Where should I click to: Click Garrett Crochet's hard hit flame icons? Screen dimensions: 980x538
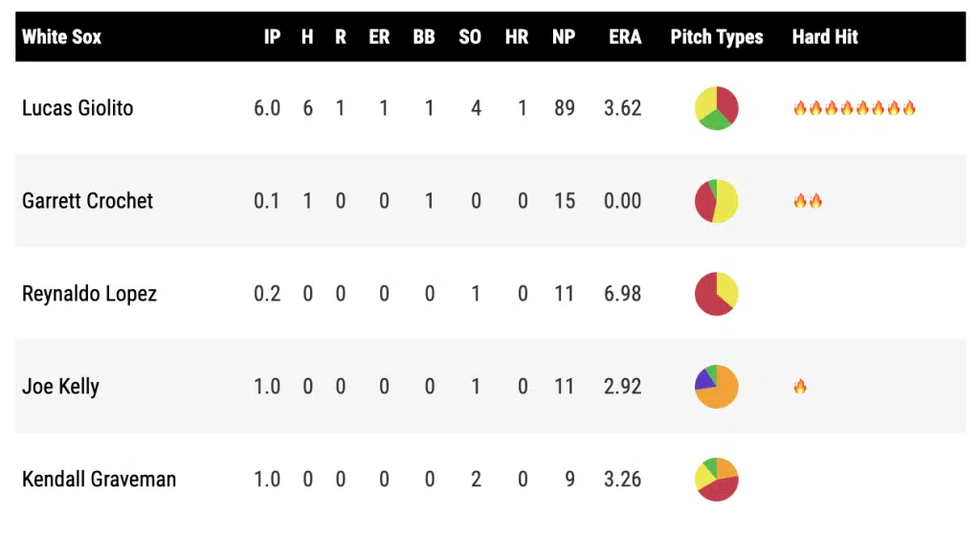(x=808, y=201)
